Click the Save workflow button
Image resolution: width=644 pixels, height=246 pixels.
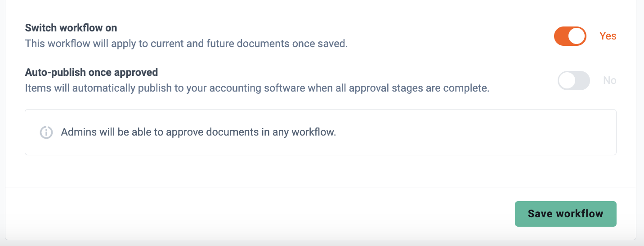565,214
